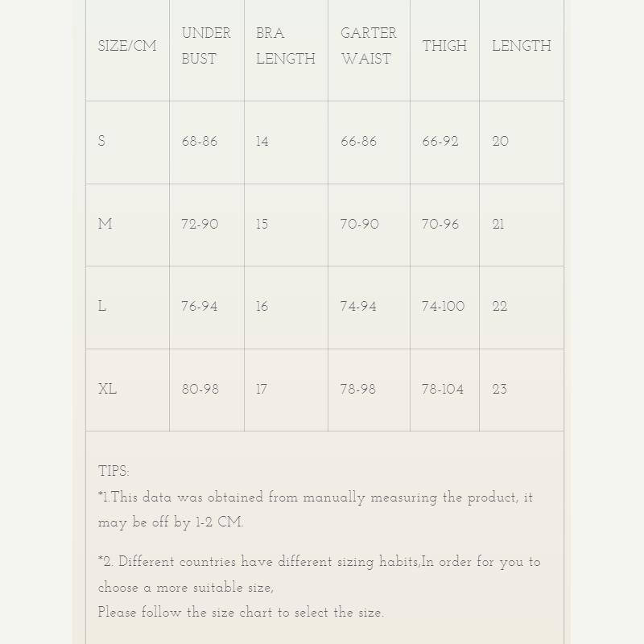Click the 68-86 under bust value

click(200, 142)
